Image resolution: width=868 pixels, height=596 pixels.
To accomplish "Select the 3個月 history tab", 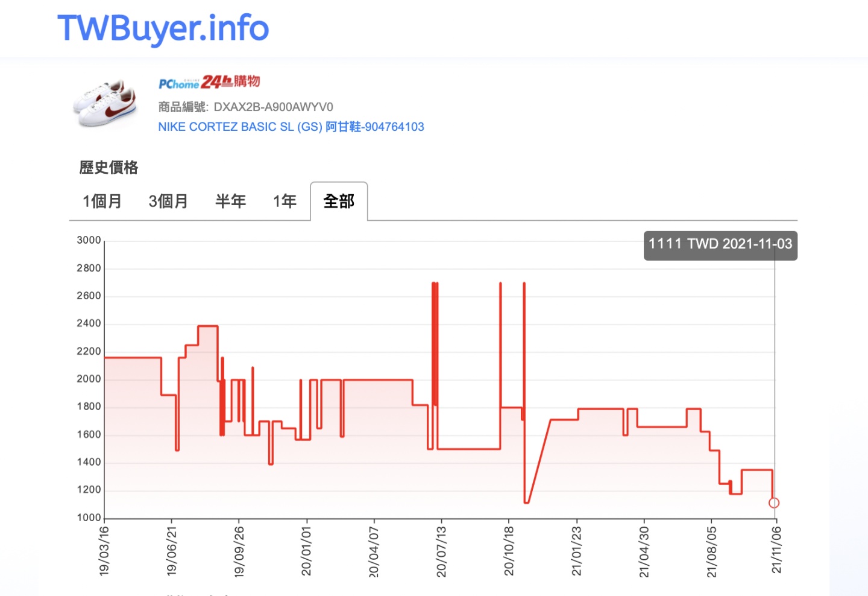I will pyautogui.click(x=168, y=201).
